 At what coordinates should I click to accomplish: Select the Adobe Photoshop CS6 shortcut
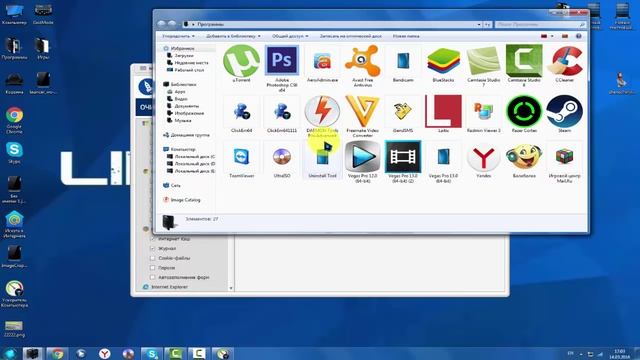click(x=282, y=60)
